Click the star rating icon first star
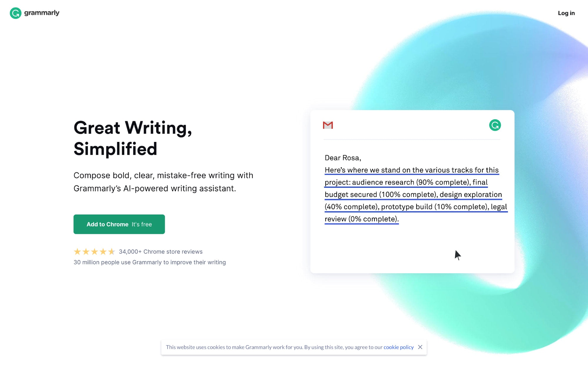The width and height of the screenshot is (588, 367). click(x=77, y=251)
